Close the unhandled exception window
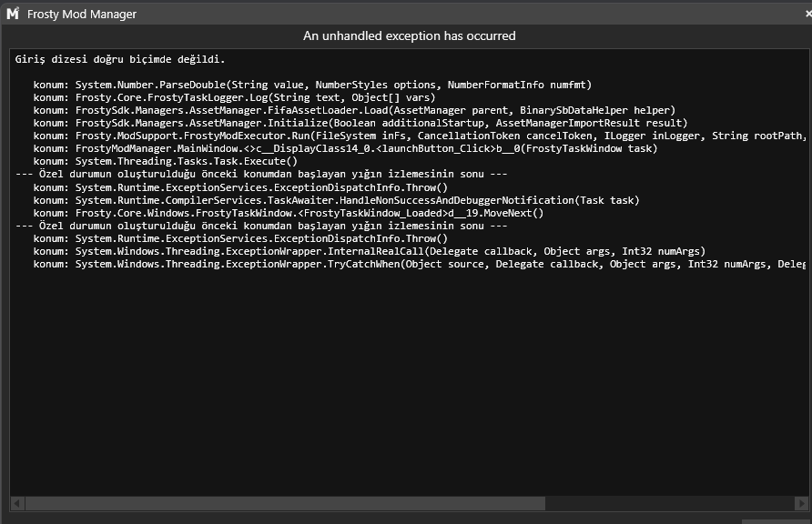812x524 pixels. tap(808, 14)
